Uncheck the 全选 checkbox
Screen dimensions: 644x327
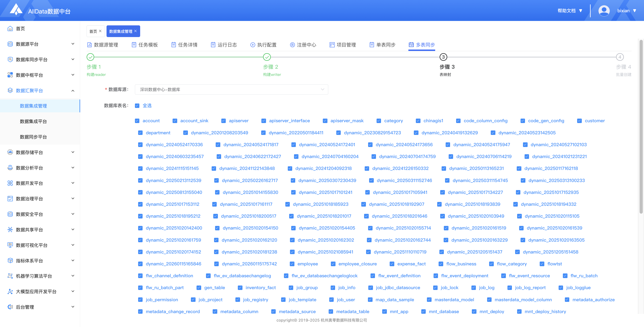click(x=137, y=106)
